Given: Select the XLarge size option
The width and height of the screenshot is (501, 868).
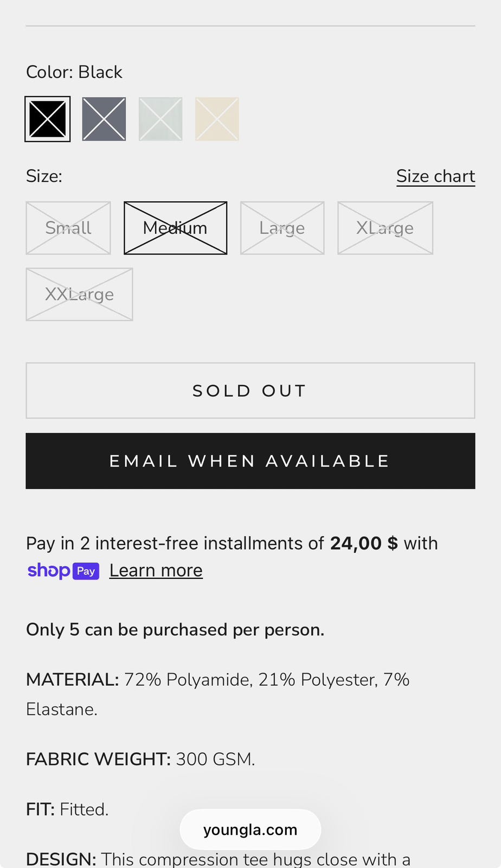Looking at the screenshot, I should [x=385, y=228].
